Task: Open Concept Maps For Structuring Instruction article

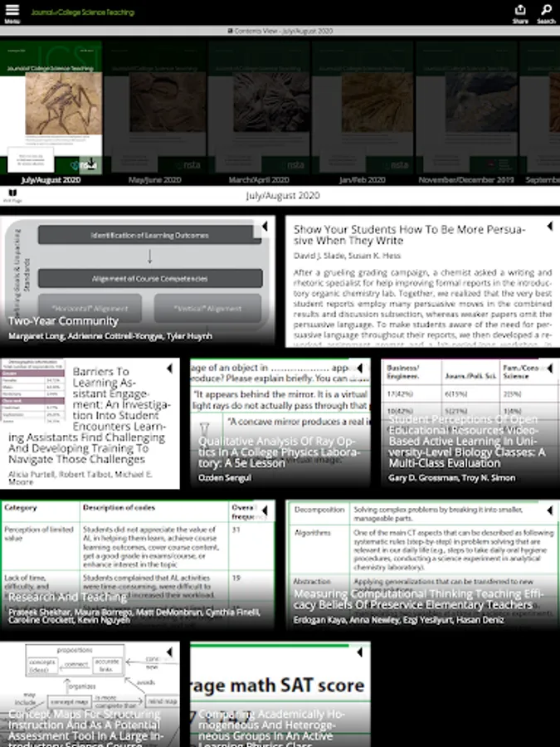Action: [90, 694]
